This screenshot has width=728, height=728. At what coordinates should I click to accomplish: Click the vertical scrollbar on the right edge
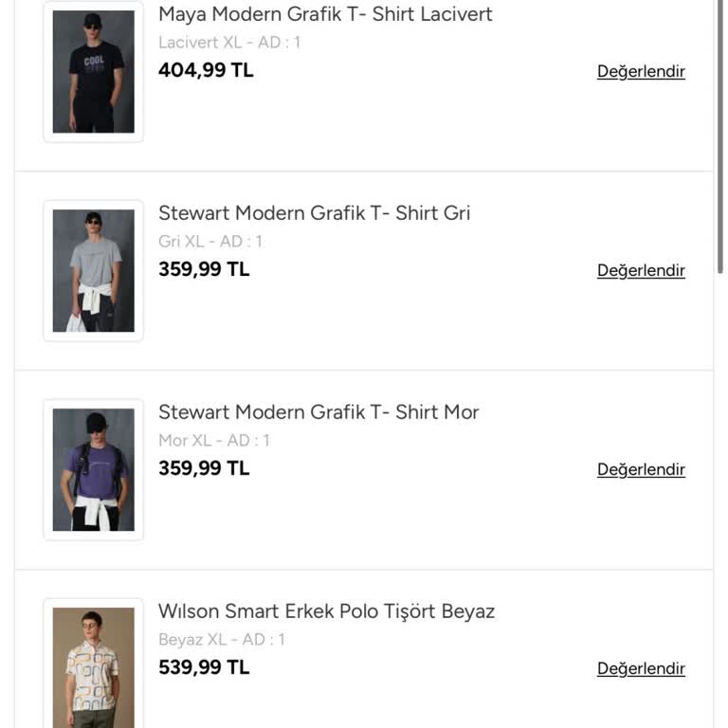tap(721, 142)
